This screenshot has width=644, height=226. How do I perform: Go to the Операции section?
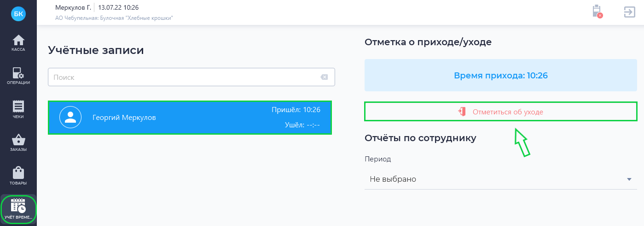coord(18,76)
